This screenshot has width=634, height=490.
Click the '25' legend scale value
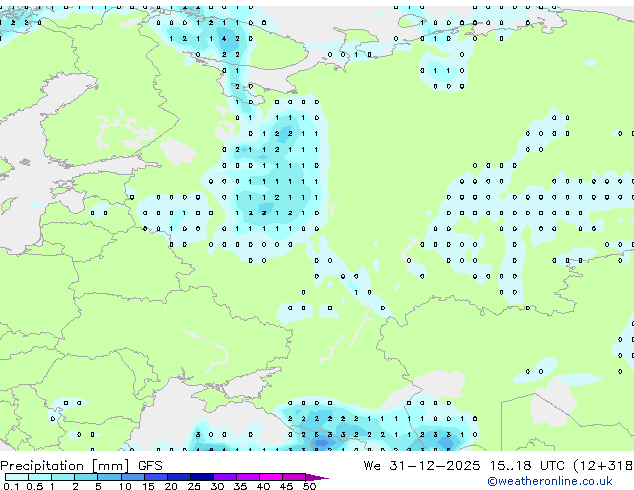coord(194,486)
